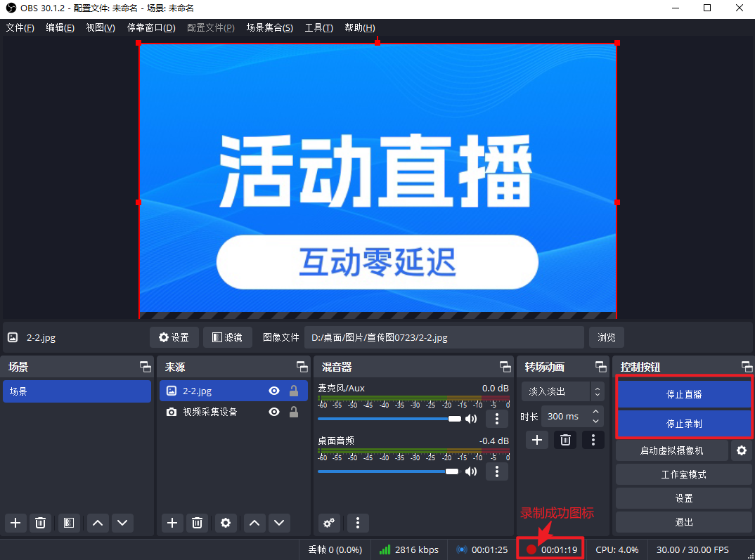Screen dimensions: 755x560
Task: Mute the 麦克风/Aux speaker icon
Action: pyautogui.click(x=471, y=419)
